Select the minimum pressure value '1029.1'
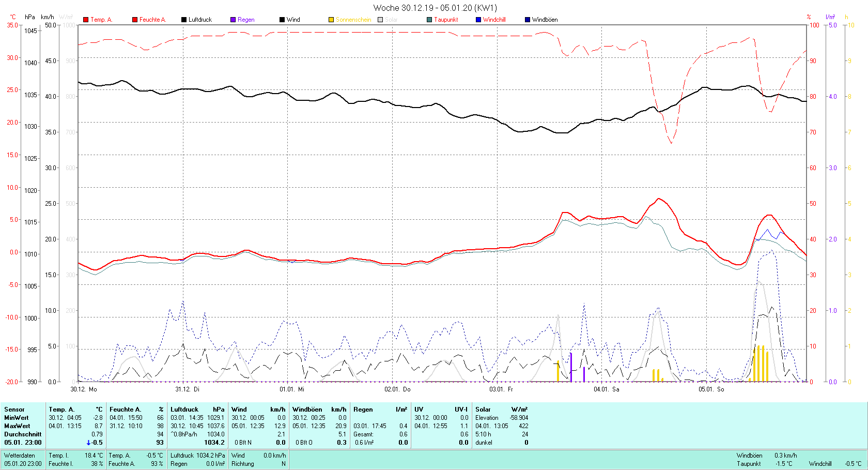This screenshot has width=868, height=470. [216, 418]
